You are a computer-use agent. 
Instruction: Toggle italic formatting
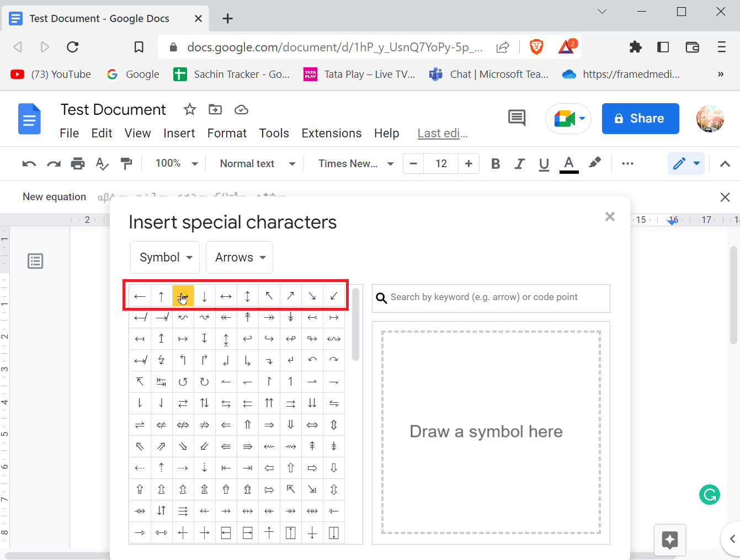519,163
